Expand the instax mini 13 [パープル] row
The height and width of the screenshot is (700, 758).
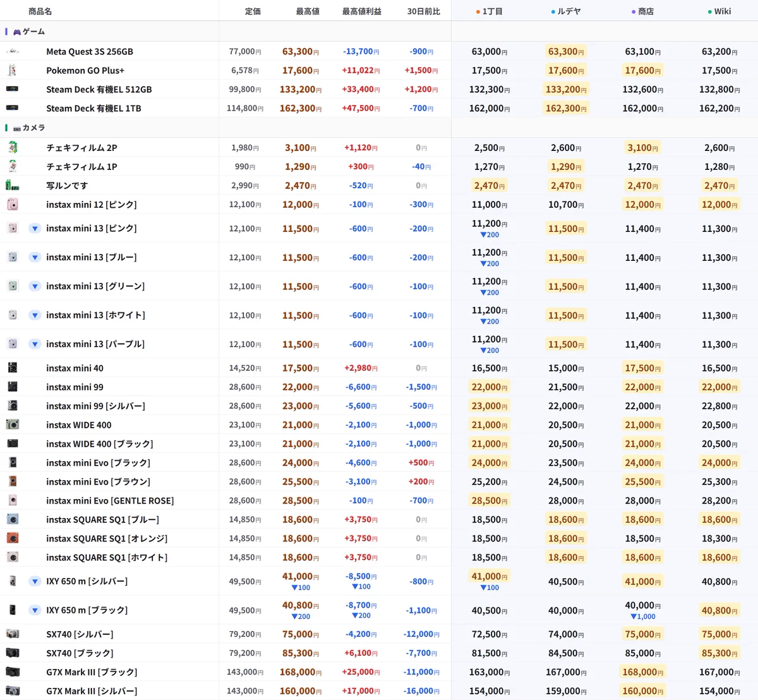point(35,344)
